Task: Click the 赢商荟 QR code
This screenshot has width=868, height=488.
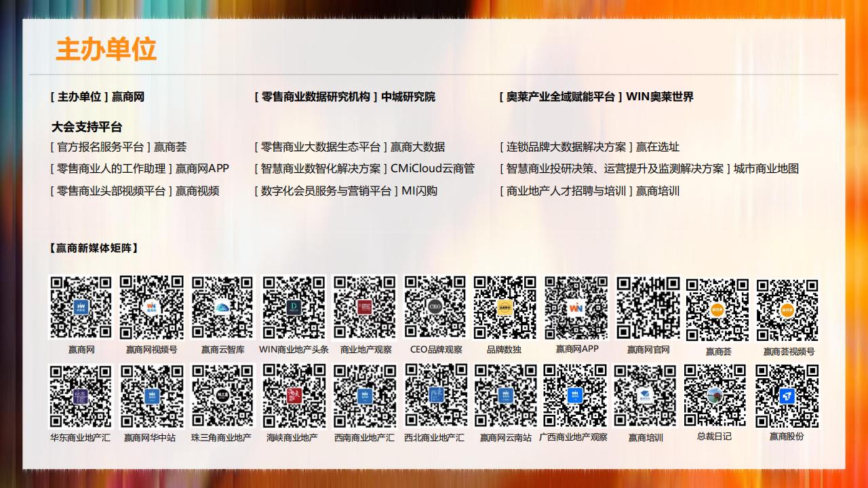Action: pos(717,310)
